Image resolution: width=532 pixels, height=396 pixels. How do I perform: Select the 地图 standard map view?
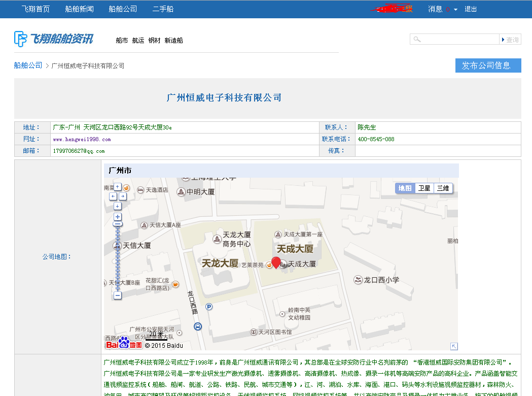tap(405, 188)
